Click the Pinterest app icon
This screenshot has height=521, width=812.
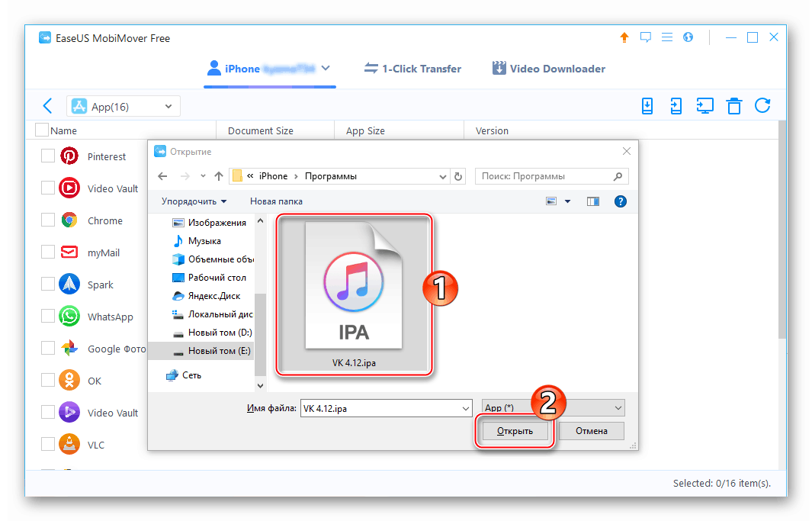click(x=69, y=156)
